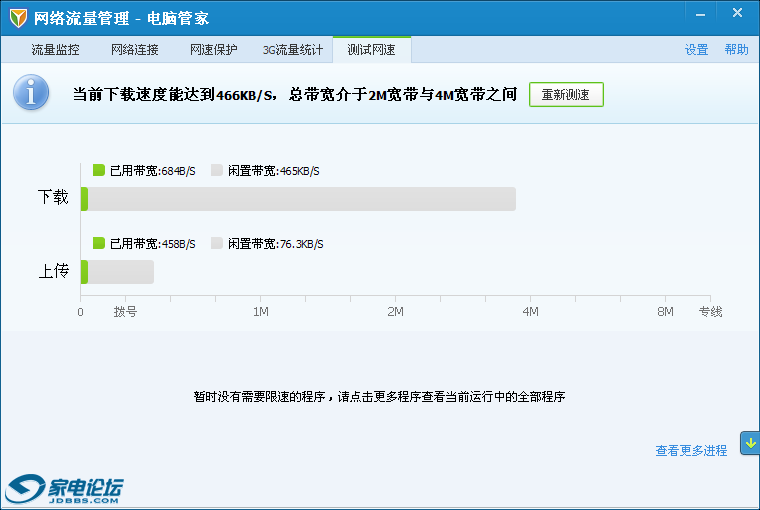Image resolution: width=760 pixels, height=510 pixels.
Task: Click the 4M axis label
Action: [531, 312]
